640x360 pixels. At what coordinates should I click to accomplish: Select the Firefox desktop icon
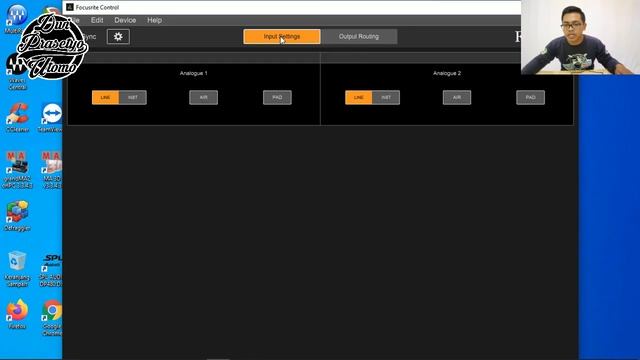pyautogui.click(x=17, y=314)
